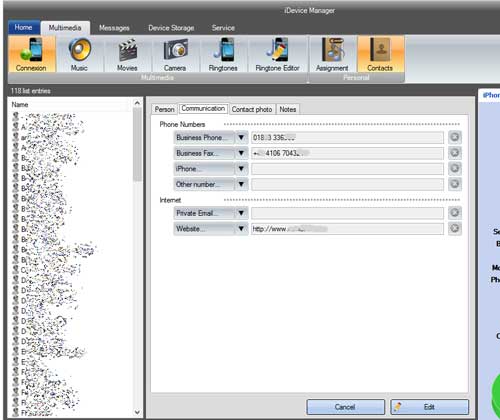This screenshot has width=500, height=420.
Task: Open the Notes tab
Action: pyautogui.click(x=288, y=109)
